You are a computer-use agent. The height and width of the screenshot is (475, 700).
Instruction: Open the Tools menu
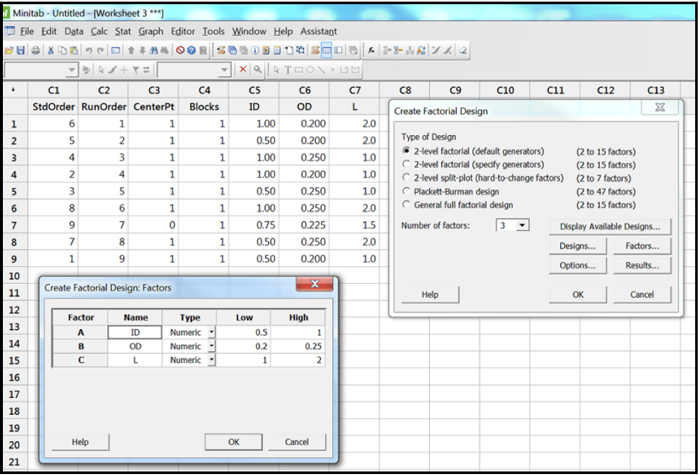(213, 32)
